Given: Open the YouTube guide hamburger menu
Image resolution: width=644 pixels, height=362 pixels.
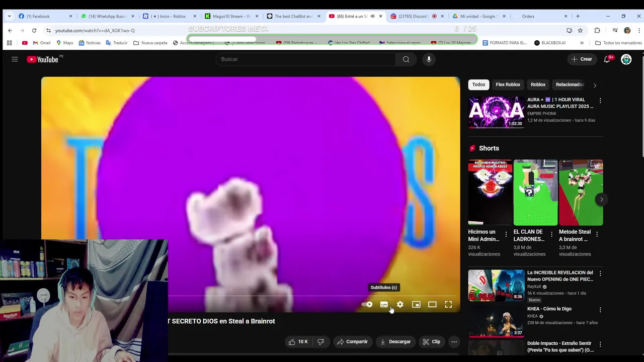Looking at the screenshot, I should pyautogui.click(x=15, y=59).
